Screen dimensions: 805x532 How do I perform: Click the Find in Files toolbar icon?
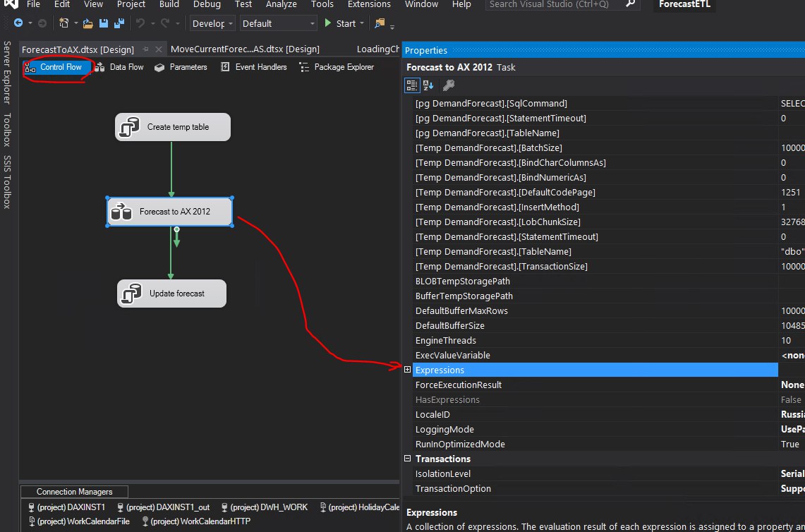tap(380, 23)
